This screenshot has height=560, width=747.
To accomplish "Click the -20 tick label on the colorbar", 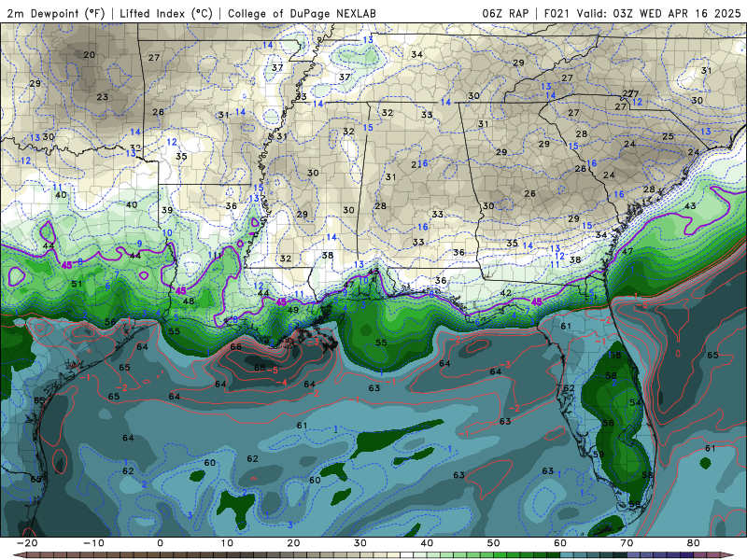I will [x=27, y=543].
